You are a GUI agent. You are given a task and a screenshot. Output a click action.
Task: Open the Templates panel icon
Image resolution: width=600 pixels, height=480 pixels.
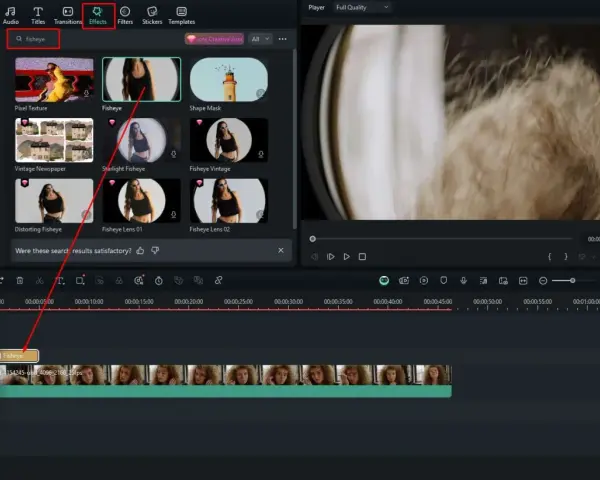(181, 15)
